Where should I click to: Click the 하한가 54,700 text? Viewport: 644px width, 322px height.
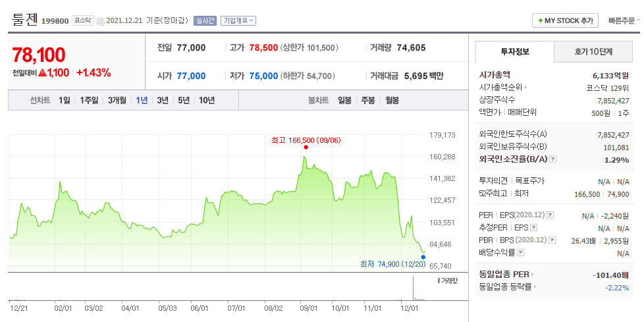308,76
